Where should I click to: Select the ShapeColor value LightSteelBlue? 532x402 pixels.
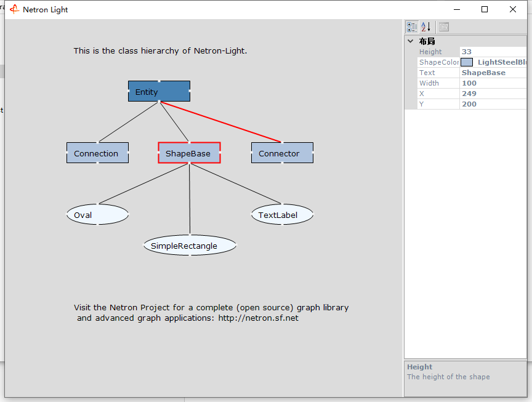coord(502,62)
